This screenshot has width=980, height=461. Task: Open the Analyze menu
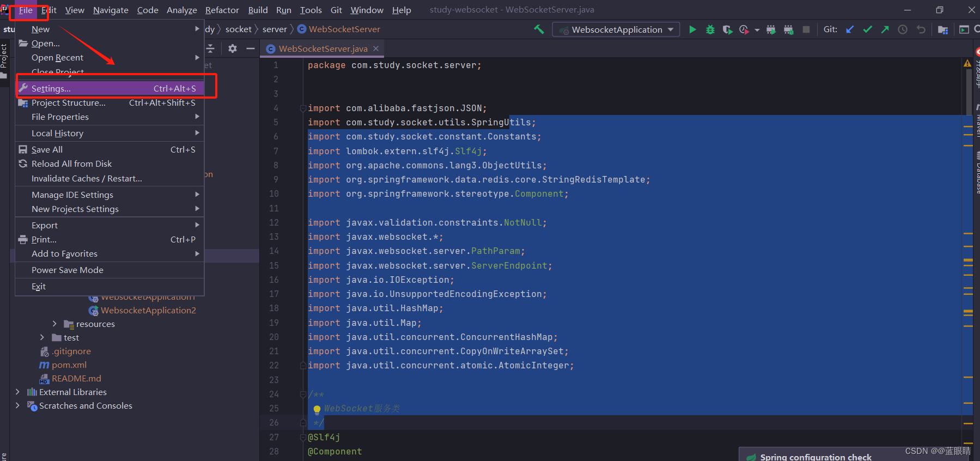pos(182,10)
